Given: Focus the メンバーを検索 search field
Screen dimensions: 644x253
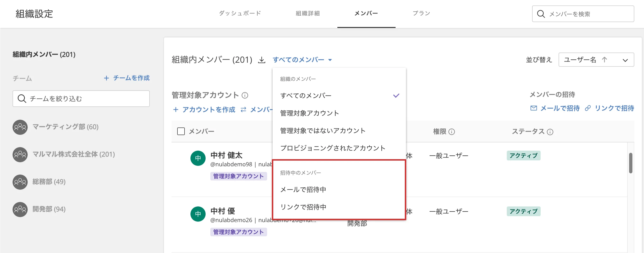Looking at the screenshot, I should pos(583,14).
